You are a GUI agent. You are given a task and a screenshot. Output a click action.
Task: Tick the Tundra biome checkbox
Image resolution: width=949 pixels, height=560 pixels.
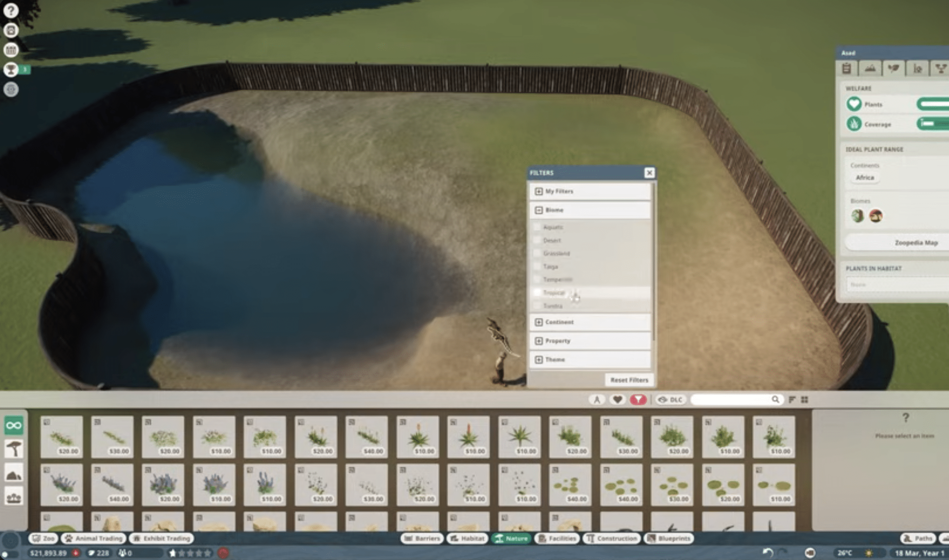pos(537,305)
